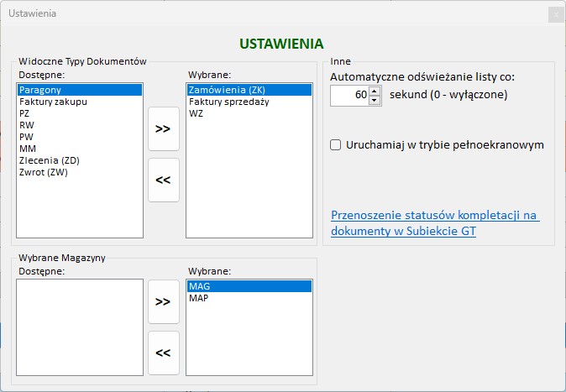566x392 pixels.
Task: Enable Uruchamiaj w trybie pełnoekranowym checkbox
Action: tap(336, 144)
